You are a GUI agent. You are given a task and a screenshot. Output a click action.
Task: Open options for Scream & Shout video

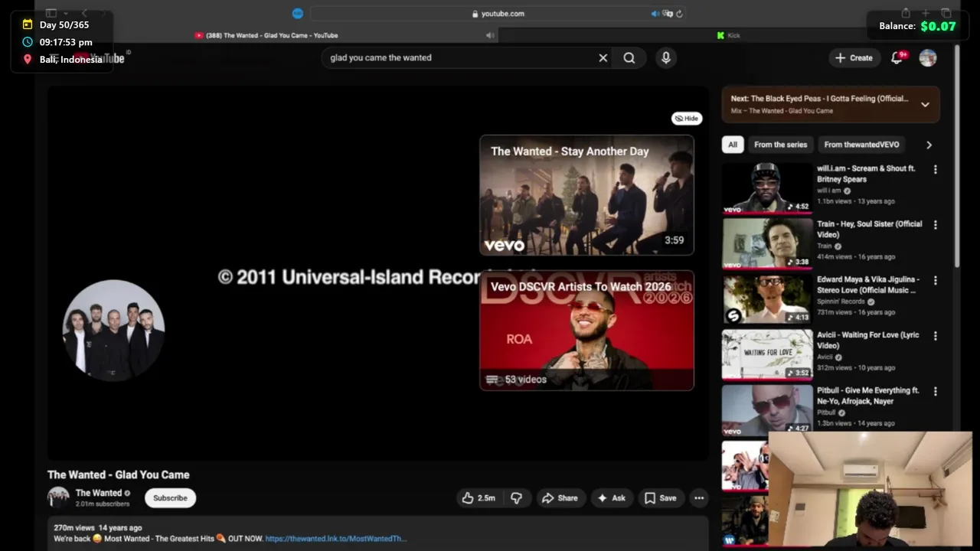[x=935, y=170]
